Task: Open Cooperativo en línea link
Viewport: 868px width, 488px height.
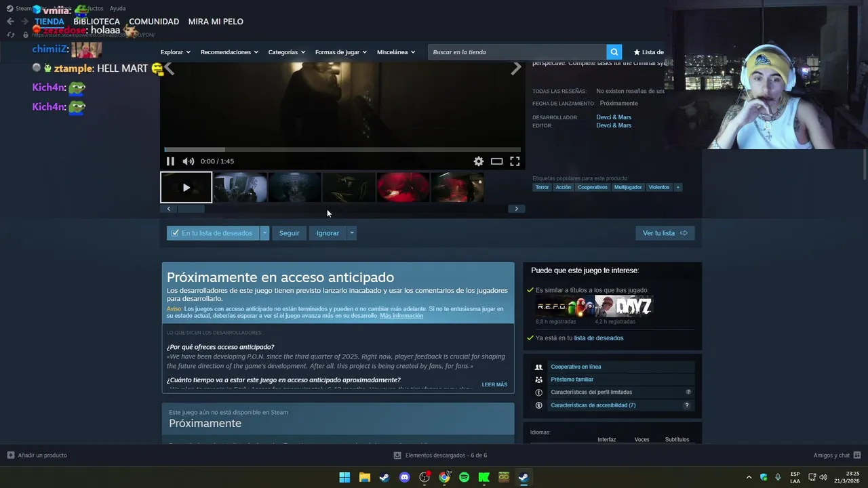Action: click(x=576, y=367)
